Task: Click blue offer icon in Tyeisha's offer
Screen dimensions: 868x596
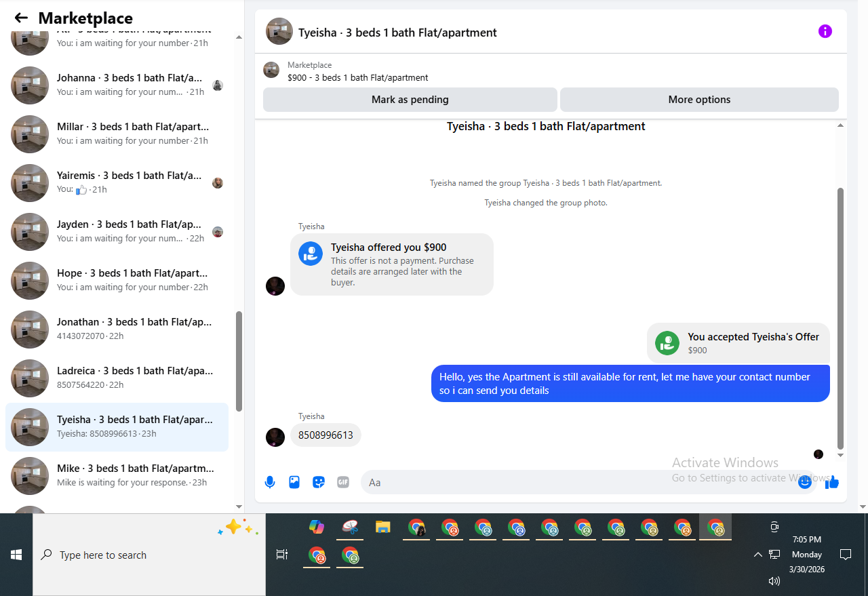Action: point(311,254)
